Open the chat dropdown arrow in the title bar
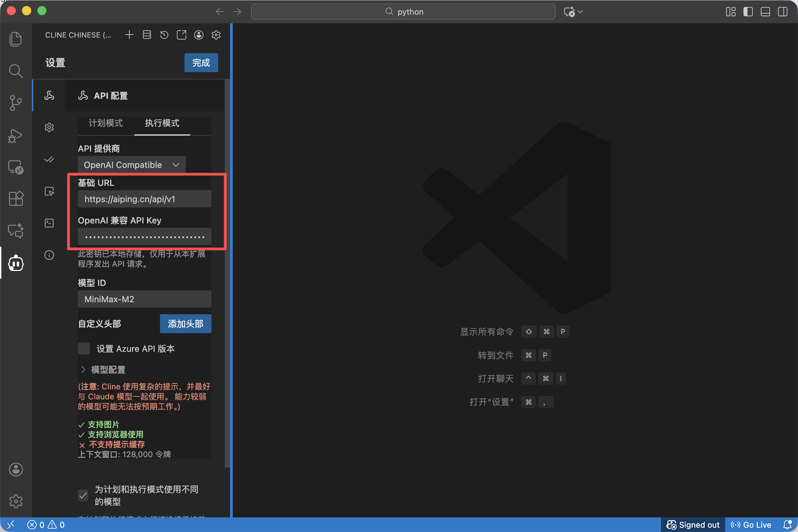Screen dimensions: 798x532 tap(581, 12)
